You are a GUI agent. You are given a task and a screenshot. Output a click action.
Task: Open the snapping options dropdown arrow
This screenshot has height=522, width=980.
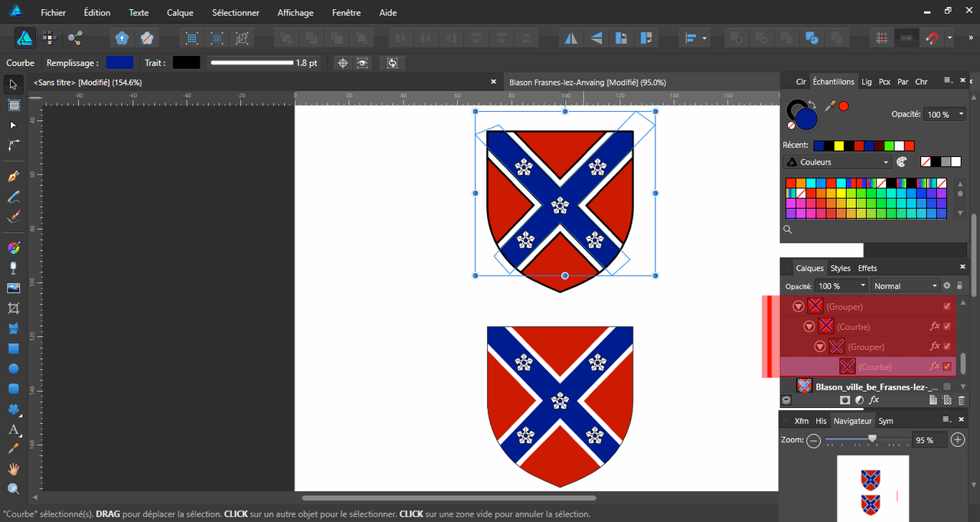[949, 38]
